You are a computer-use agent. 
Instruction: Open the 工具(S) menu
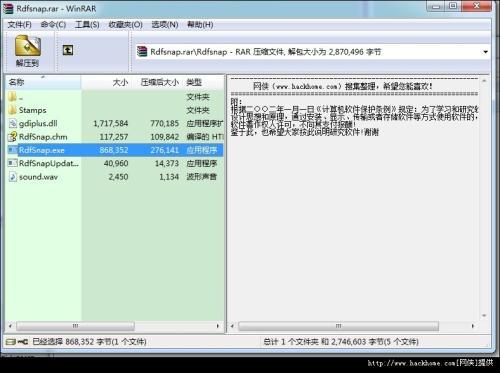pyautogui.click(x=87, y=25)
